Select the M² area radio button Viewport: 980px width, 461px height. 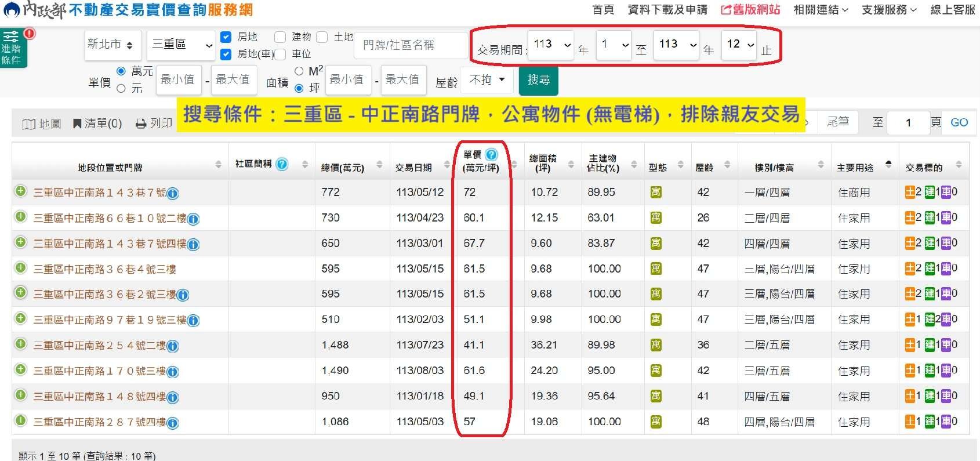tap(299, 71)
